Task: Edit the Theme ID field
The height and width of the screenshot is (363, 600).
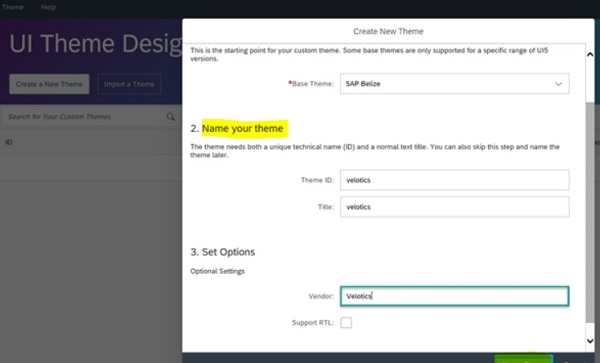Action: 455,180
